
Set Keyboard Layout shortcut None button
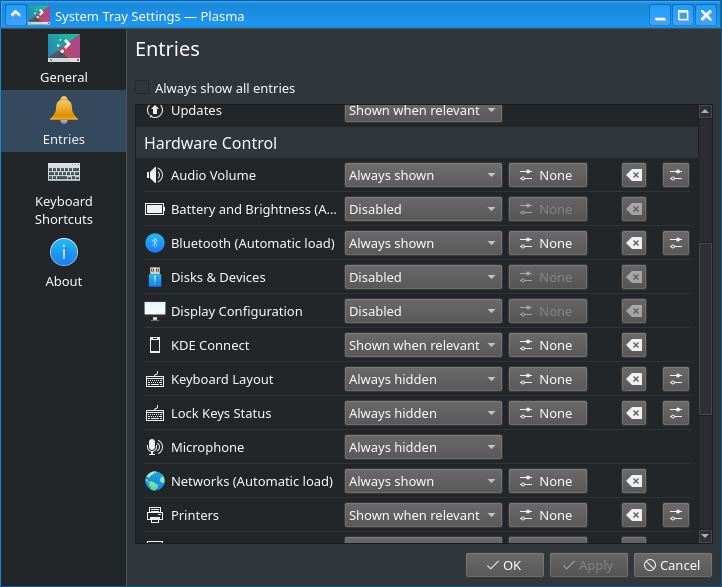pyautogui.click(x=547, y=379)
